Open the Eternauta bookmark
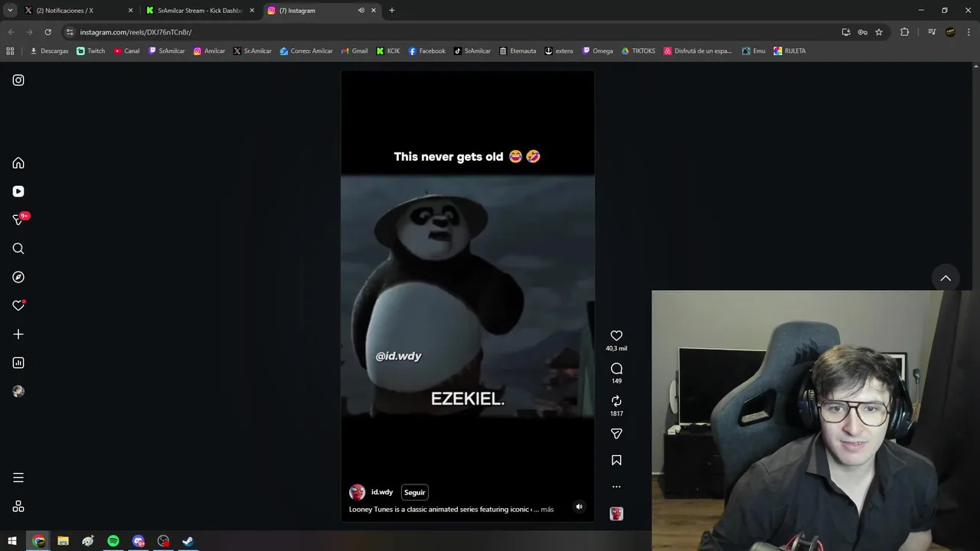The width and height of the screenshot is (980, 551). click(x=518, y=51)
